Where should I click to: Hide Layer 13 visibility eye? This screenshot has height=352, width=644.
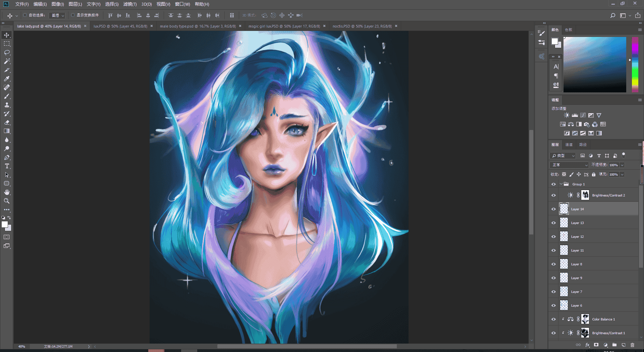pyautogui.click(x=553, y=223)
